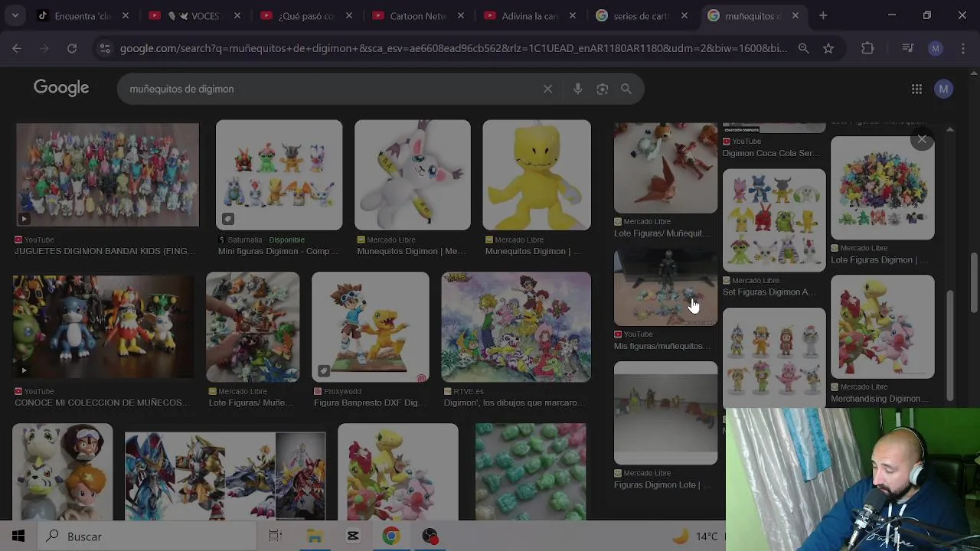Open the red round app on taskbar
This screenshot has width=980, height=551.
(430, 536)
